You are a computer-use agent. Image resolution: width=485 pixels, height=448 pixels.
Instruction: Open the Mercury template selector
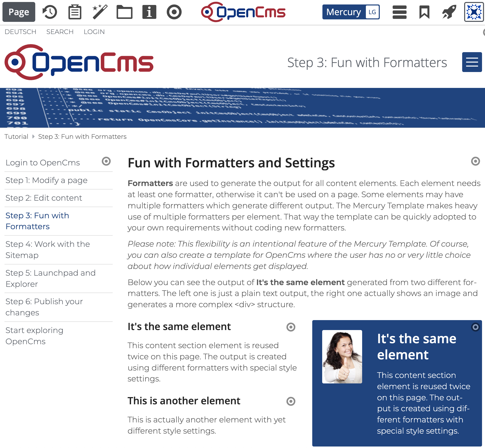pyautogui.click(x=351, y=12)
